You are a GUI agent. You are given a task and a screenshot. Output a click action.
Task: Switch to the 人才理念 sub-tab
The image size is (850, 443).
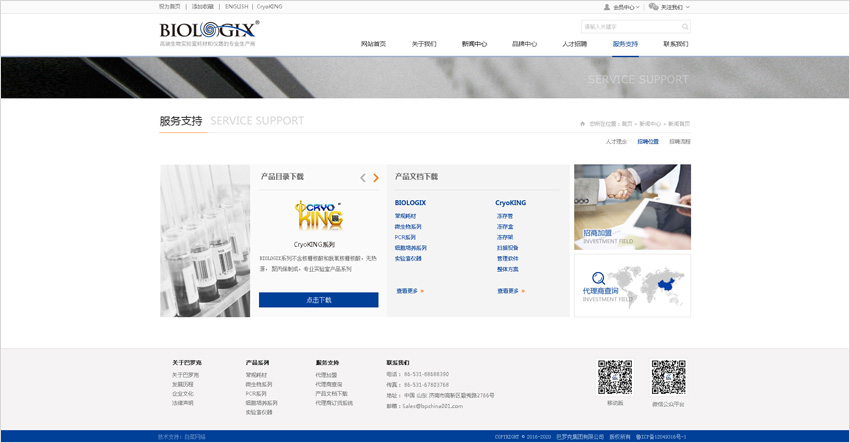point(616,142)
